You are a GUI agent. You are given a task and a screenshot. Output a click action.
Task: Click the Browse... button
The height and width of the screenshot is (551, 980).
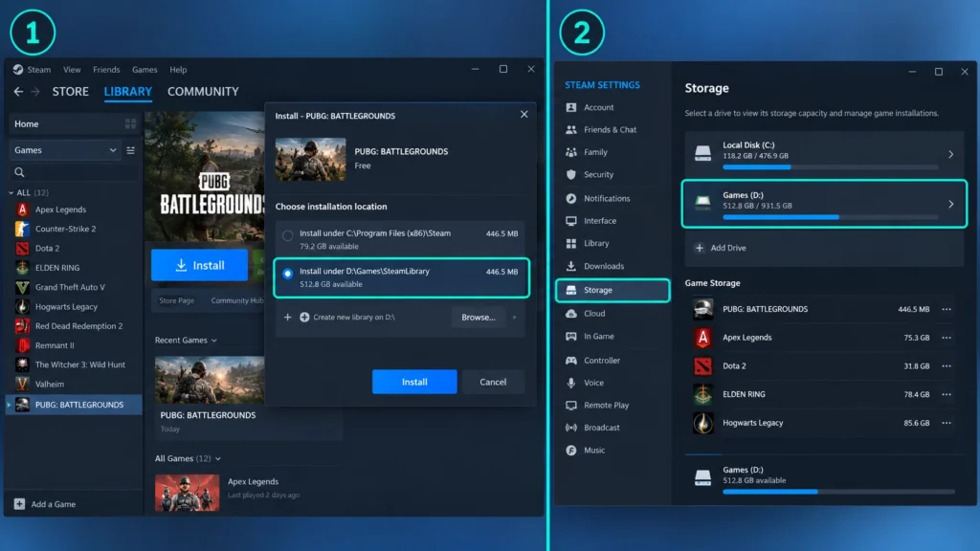(479, 317)
